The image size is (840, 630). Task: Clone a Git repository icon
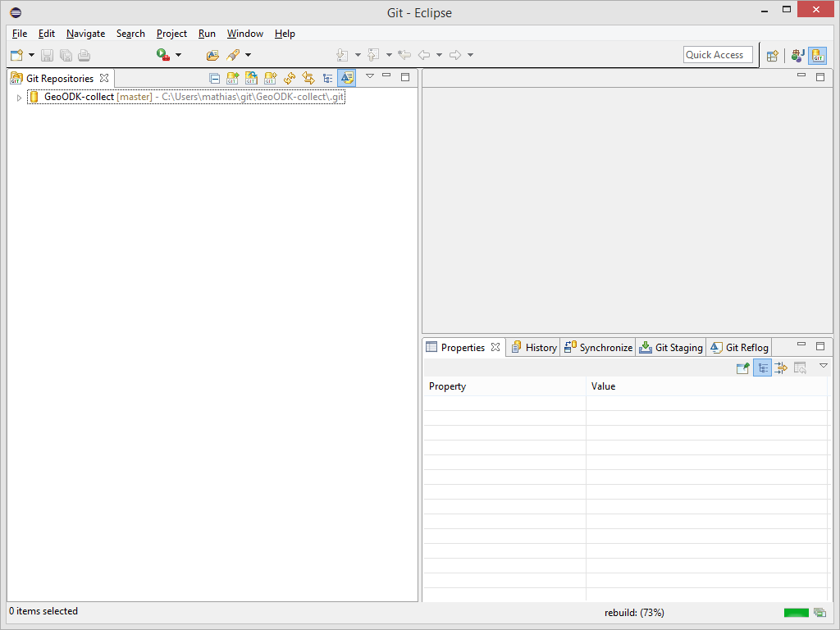pyautogui.click(x=251, y=78)
